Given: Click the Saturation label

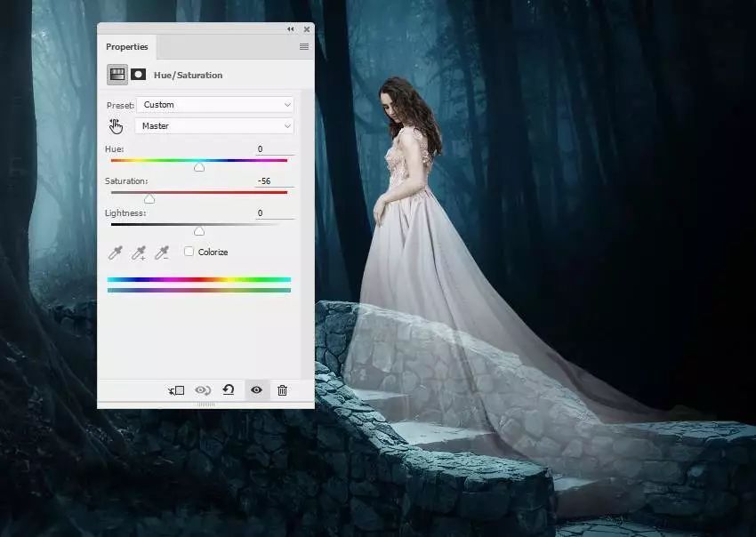Looking at the screenshot, I should click(x=126, y=181).
